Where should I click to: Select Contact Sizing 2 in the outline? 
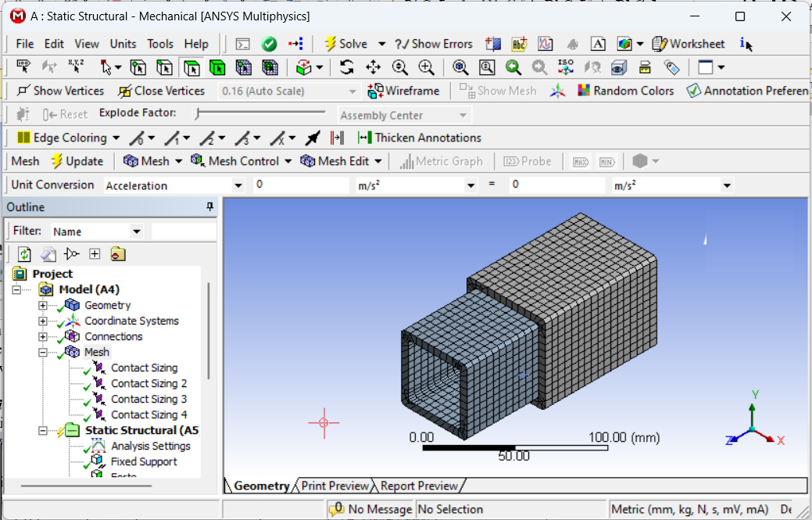[x=148, y=383]
